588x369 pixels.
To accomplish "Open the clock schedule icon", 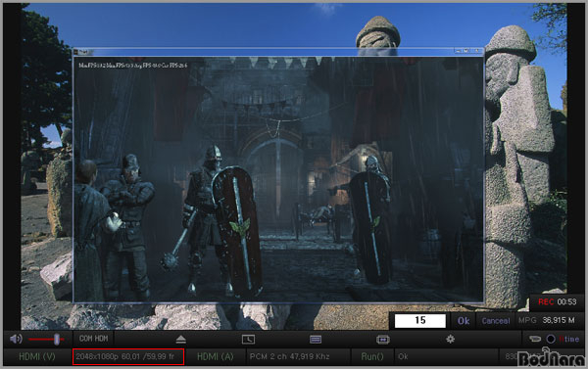I will 248,340.
